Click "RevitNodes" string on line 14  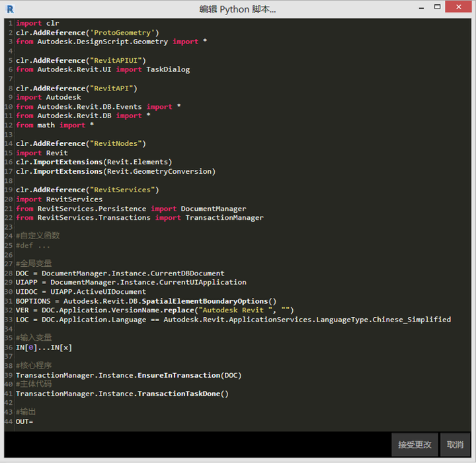tap(116, 143)
